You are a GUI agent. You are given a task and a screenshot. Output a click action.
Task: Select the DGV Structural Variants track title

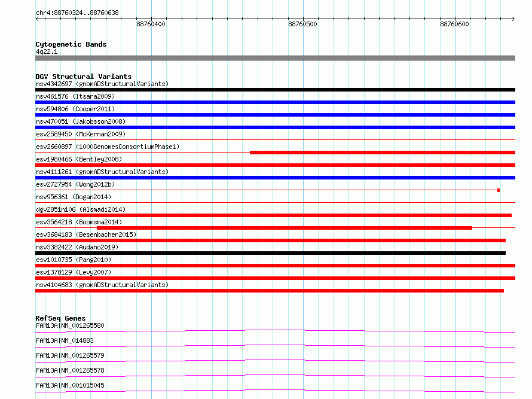click(x=84, y=77)
